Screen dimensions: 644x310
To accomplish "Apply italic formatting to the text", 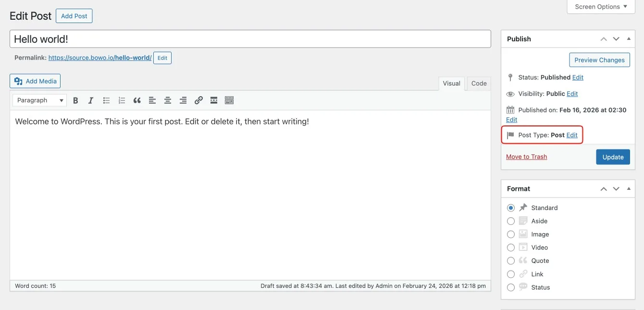I will pos(90,100).
